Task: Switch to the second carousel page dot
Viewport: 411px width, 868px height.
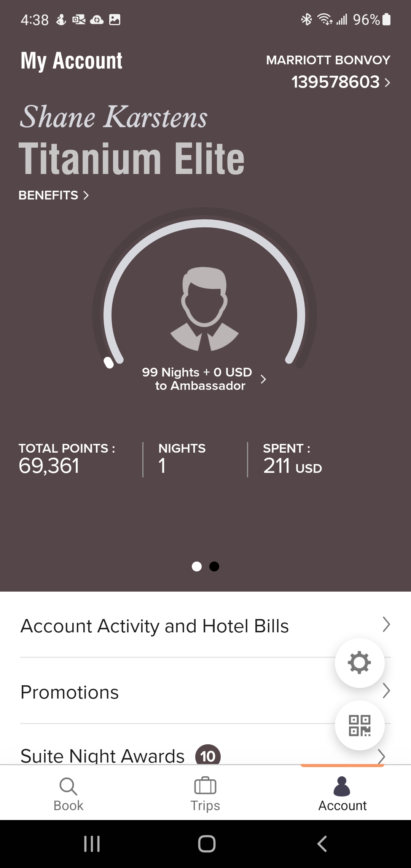Action: pos(214,566)
